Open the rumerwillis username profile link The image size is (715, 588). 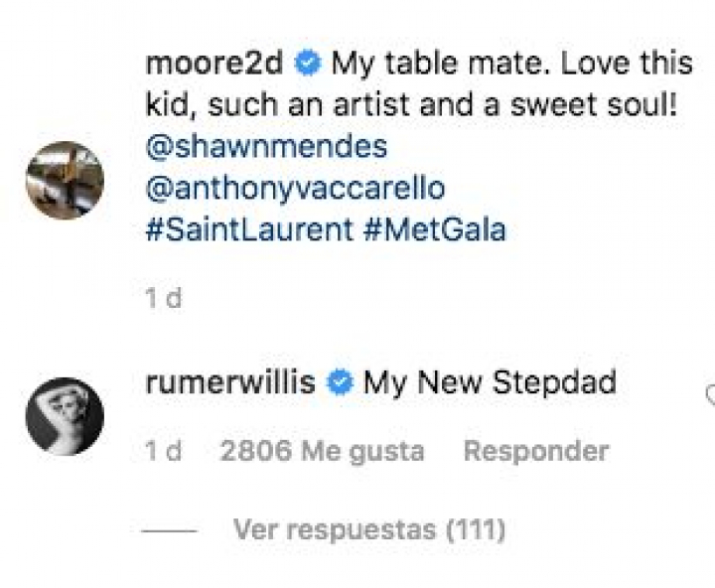pos(230,382)
